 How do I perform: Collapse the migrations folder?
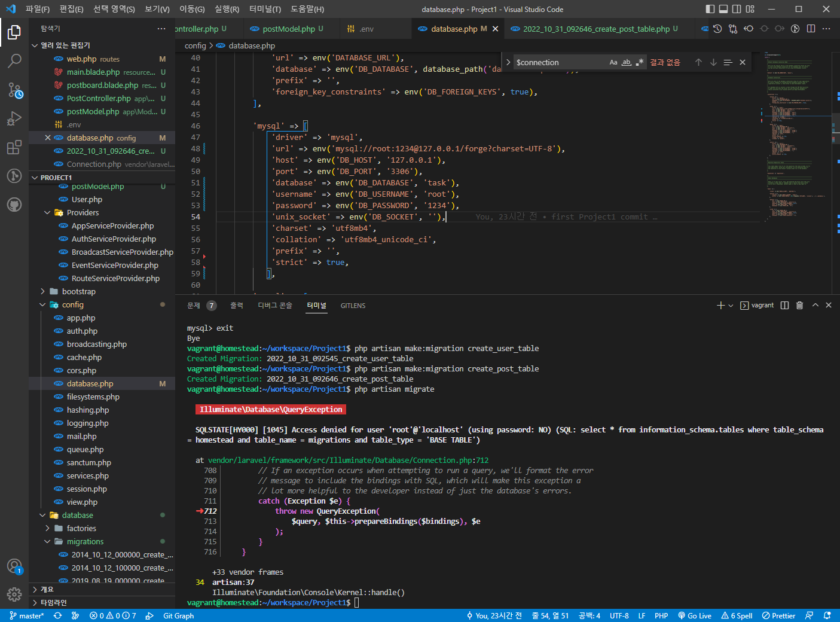(47, 542)
